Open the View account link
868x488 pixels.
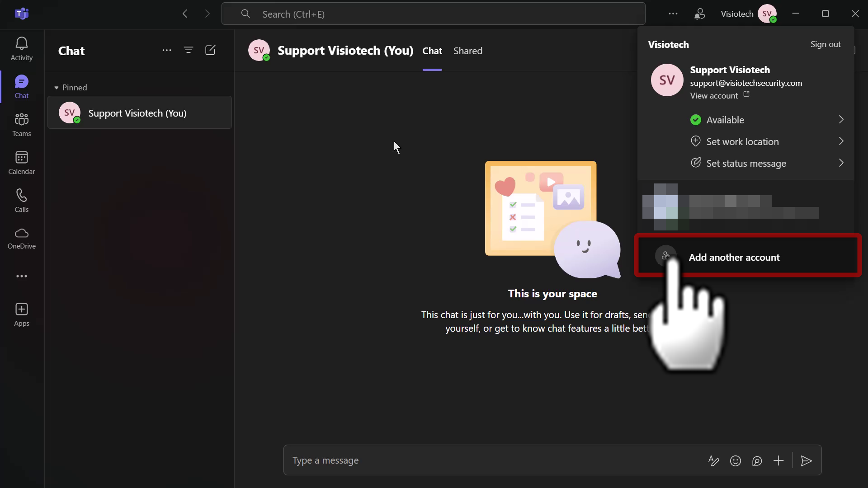pyautogui.click(x=714, y=95)
